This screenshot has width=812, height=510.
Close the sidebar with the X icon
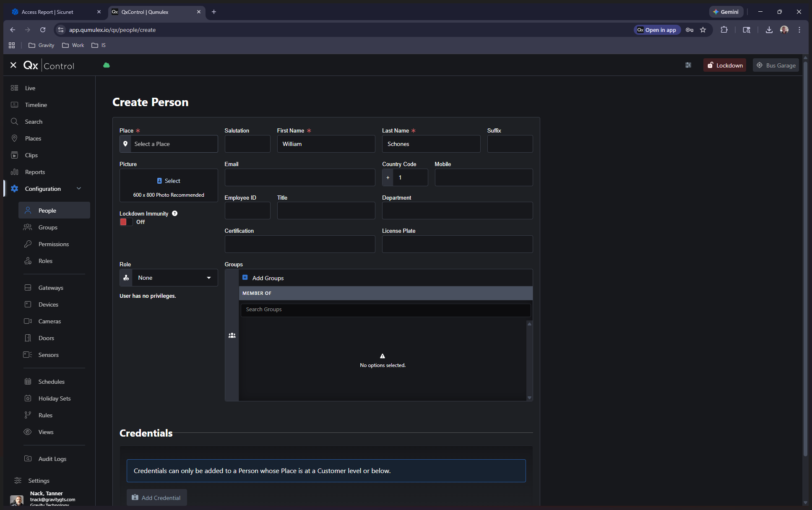(13, 65)
